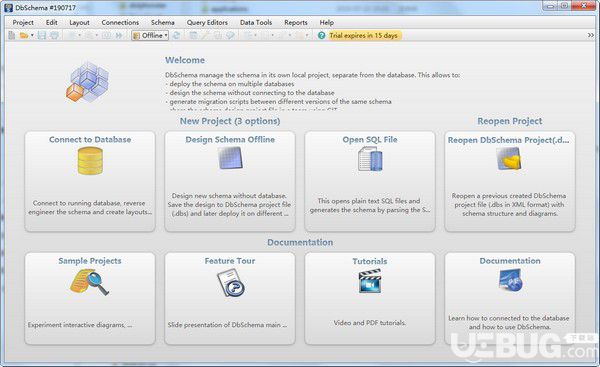Click the green help question-mark icon
Screen dimensions: 600x367
pyautogui.click(x=321, y=36)
